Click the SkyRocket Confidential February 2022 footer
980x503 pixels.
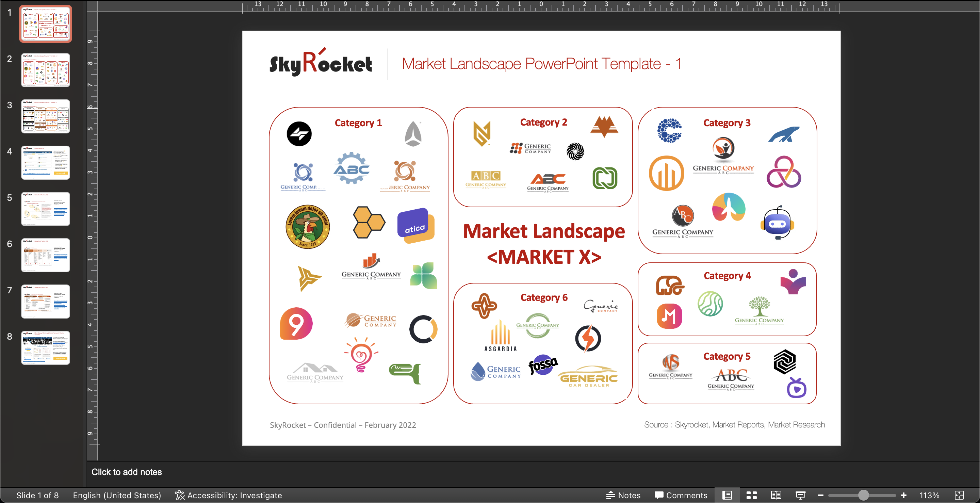343,425
